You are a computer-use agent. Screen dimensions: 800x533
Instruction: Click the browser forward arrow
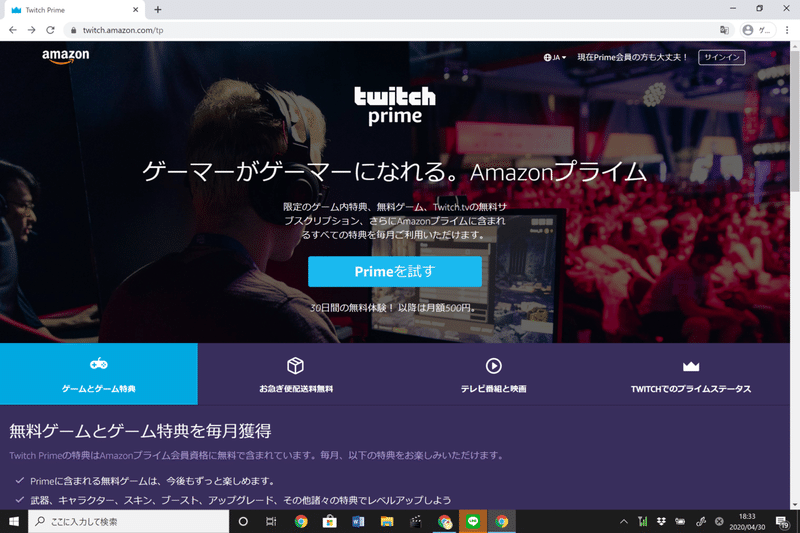(x=32, y=30)
